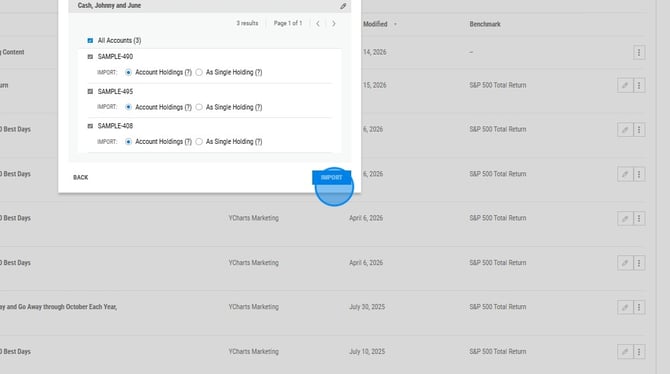Open the kebab menu for the July 30, 2025 row
Screen dimensions: 670x374
tap(639, 307)
